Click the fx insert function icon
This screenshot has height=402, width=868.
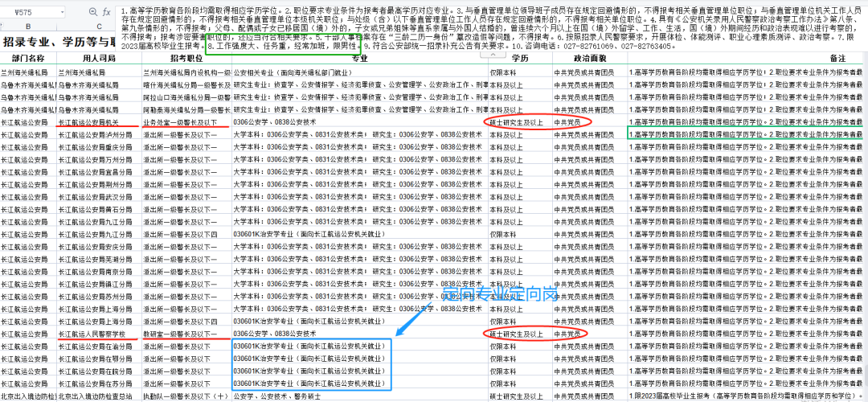(106, 11)
